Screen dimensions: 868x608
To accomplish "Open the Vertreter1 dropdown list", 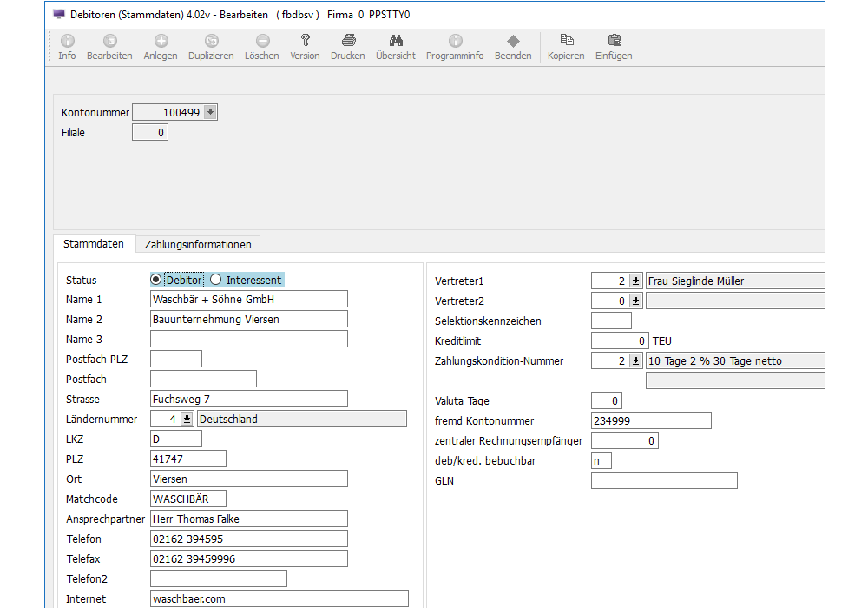I will (x=635, y=281).
